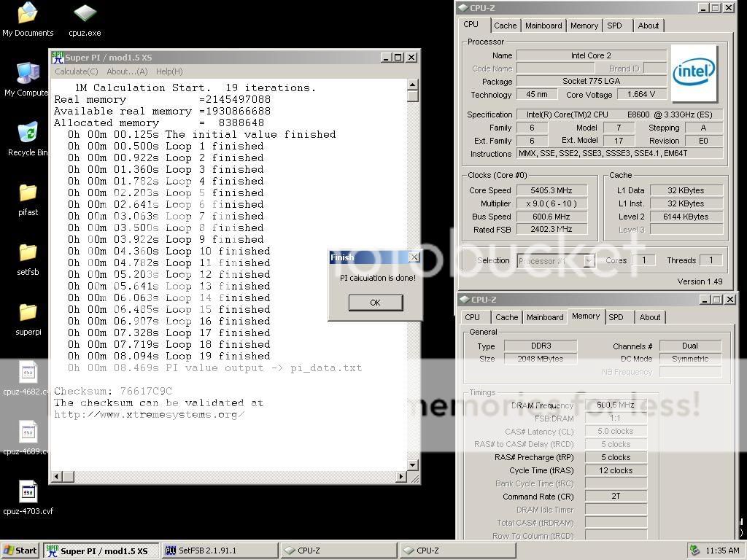Switch to SetFSB 2.1.91.1 taskbar button
Screen dimensions: 747x560
(219, 551)
